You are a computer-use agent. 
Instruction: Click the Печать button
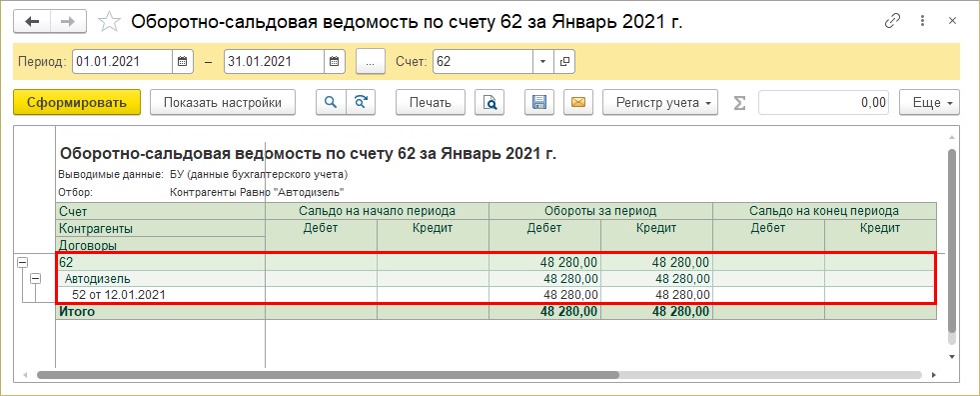pyautogui.click(x=431, y=103)
